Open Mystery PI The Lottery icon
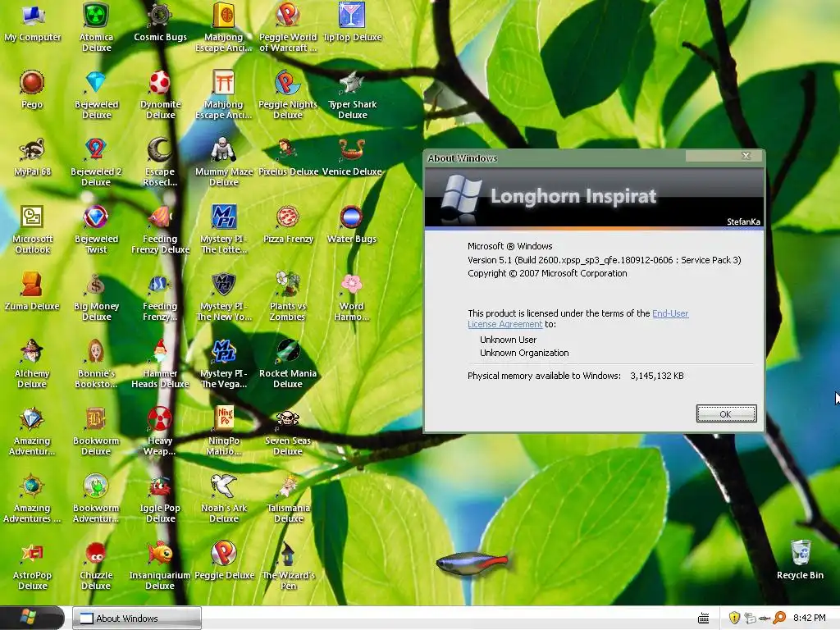The height and width of the screenshot is (630, 840). (x=223, y=229)
